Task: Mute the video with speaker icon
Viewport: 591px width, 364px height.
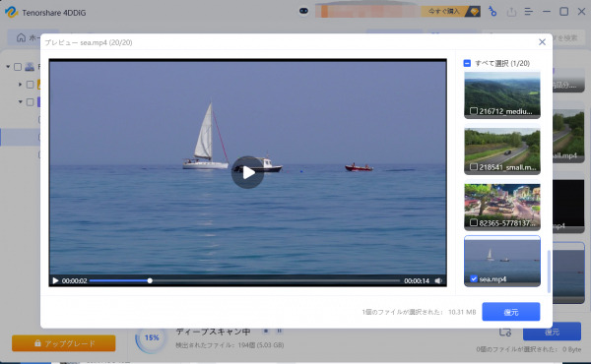Action: coord(438,280)
